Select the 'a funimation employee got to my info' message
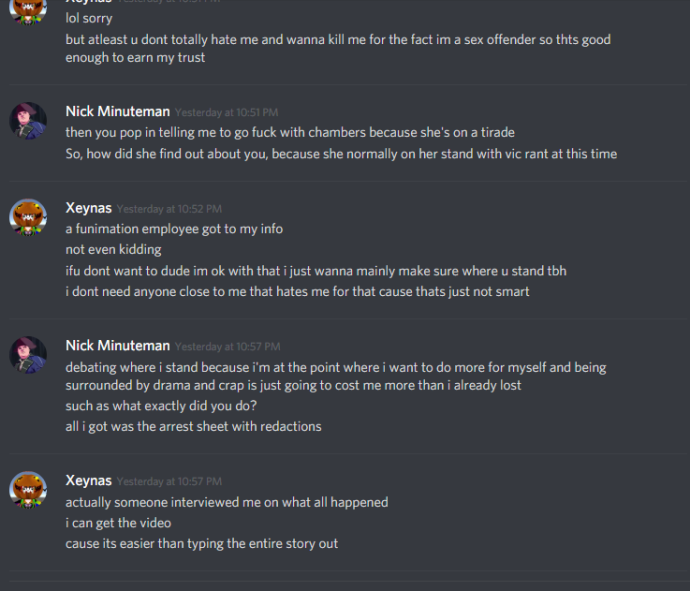 174,228
